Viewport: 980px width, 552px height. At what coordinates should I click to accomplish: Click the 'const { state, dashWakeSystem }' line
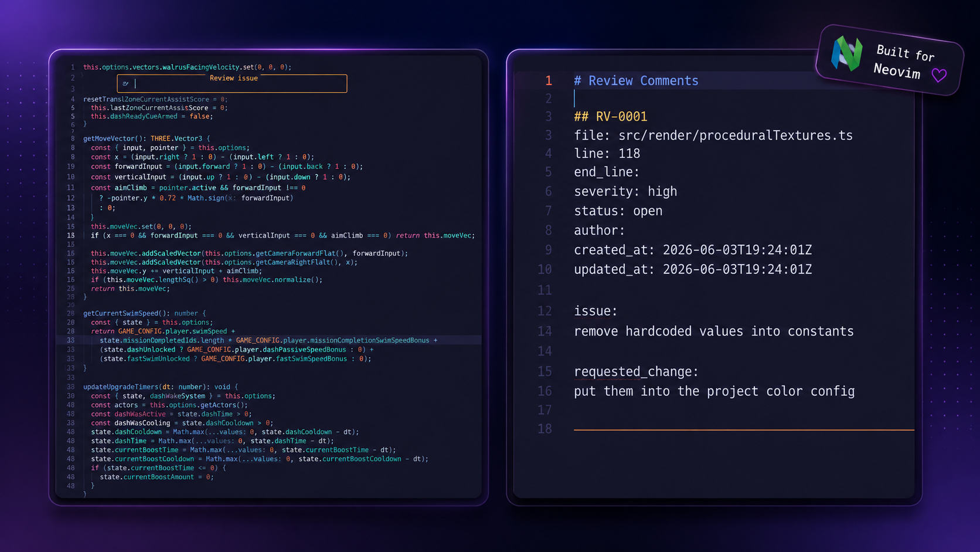(183, 396)
